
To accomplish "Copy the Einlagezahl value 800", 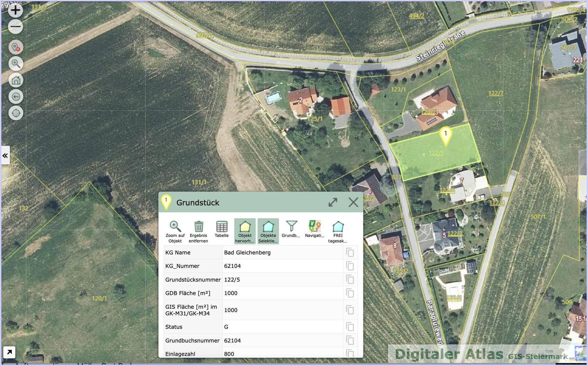I will tap(350, 353).
